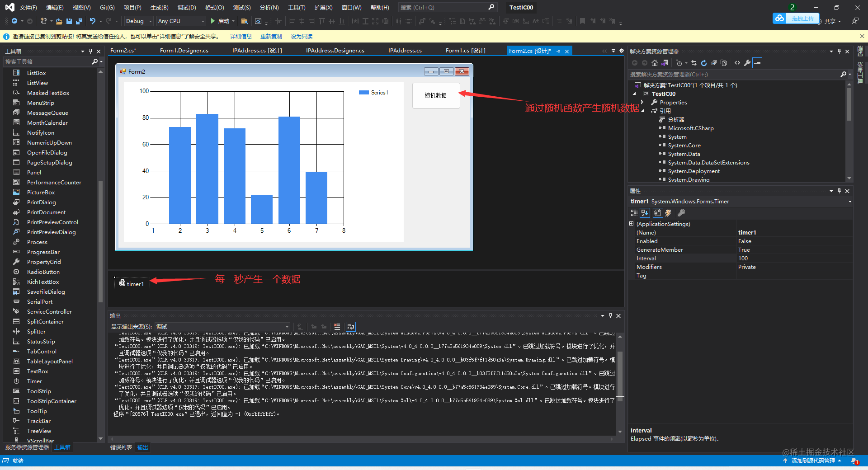
Task: Start debugging with the green play button
Action: (212, 21)
